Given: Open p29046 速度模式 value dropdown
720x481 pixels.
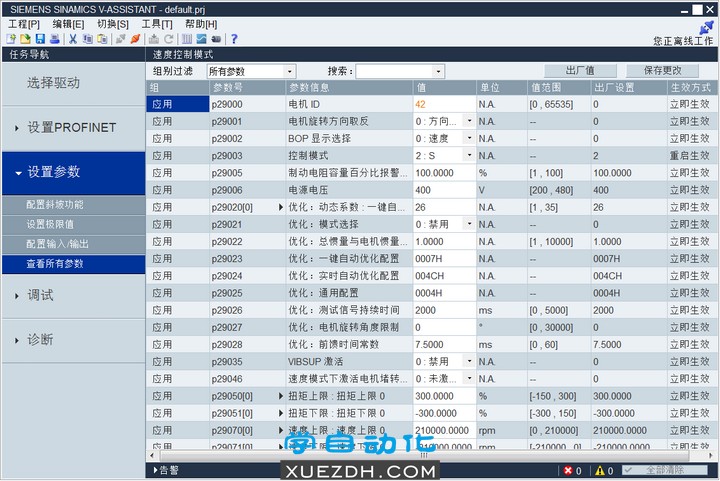Looking at the screenshot, I should point(469,379).
